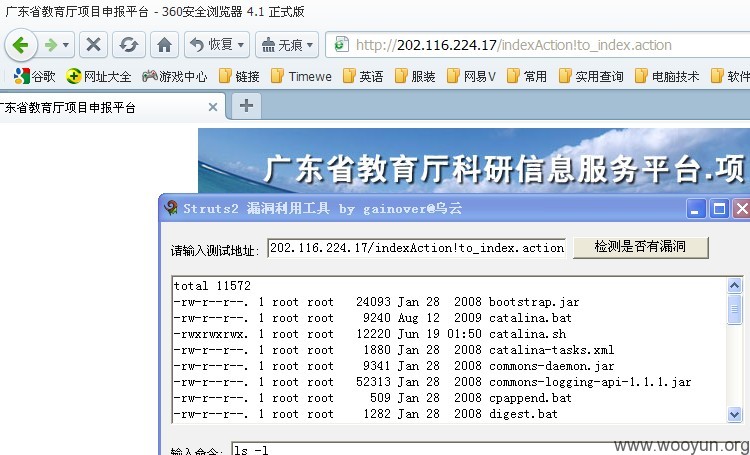Click the digest.bat output line
This screenshot has height=455, width=750.
point(365,414)
